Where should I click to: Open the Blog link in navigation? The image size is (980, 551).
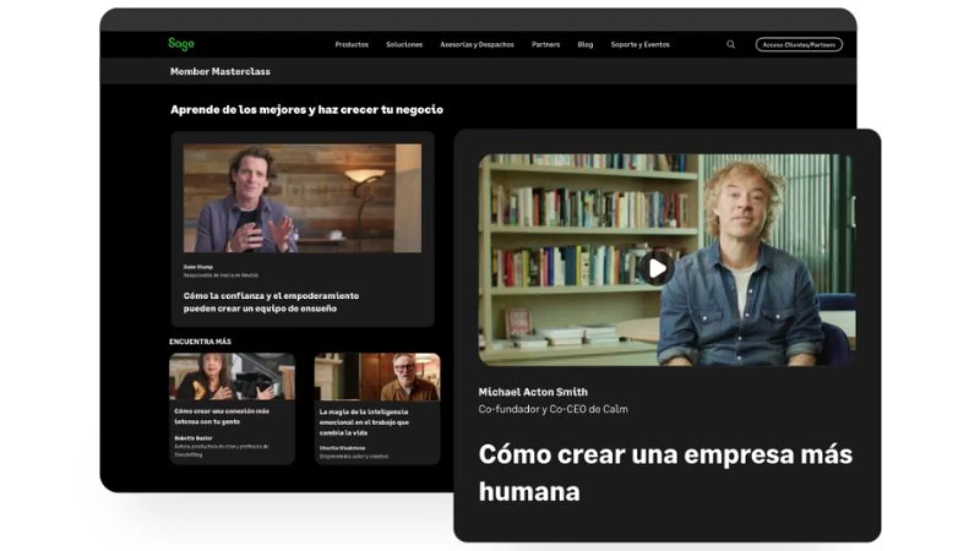point(585,45)
